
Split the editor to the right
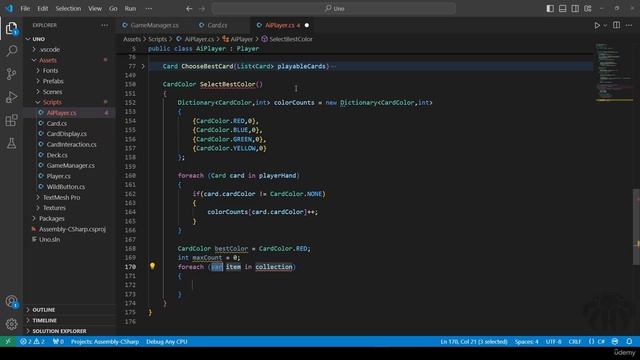[x=616, y=25]
